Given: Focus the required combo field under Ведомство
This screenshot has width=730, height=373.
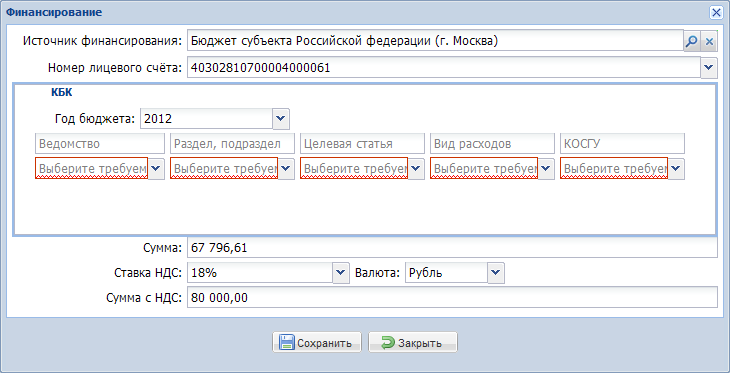Looking at the screenshot, I should click(92, 169).
